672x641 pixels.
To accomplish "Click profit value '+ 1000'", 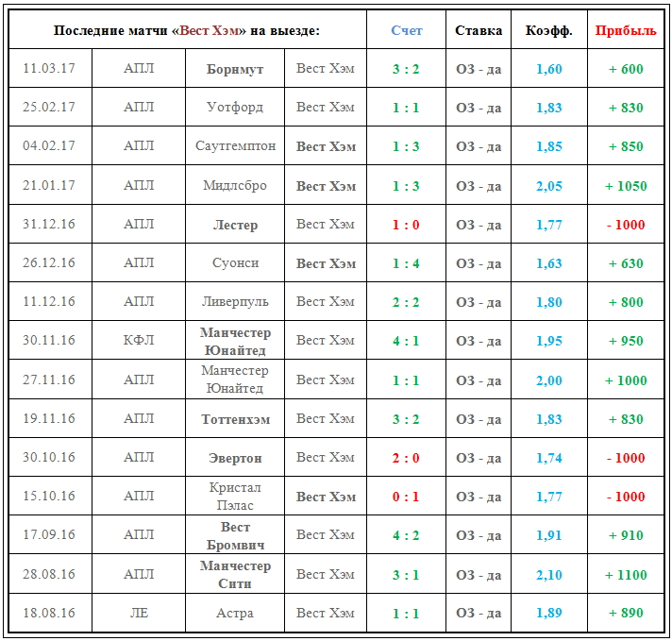I will (626, 380).
